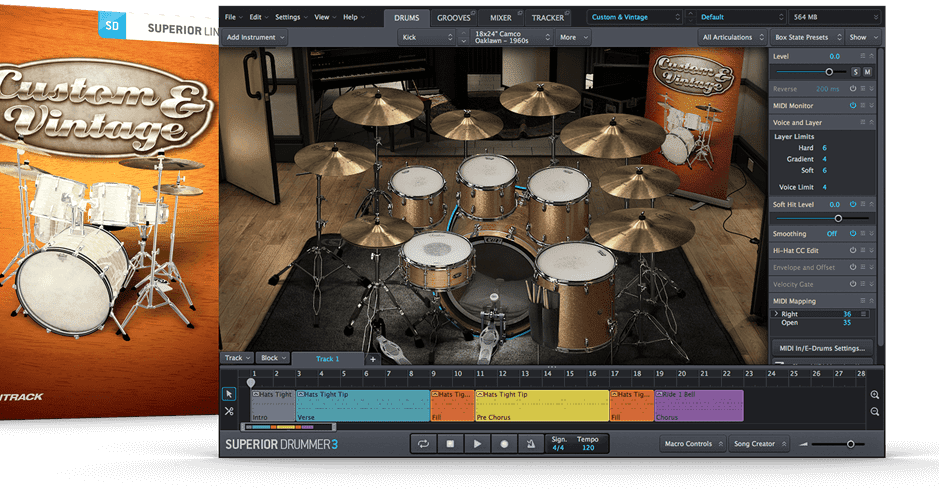Screen dimensions: 939x493
Task: Open the 18x24 Camco Oaklawn drum dropdown
Action: click(512, 37)
